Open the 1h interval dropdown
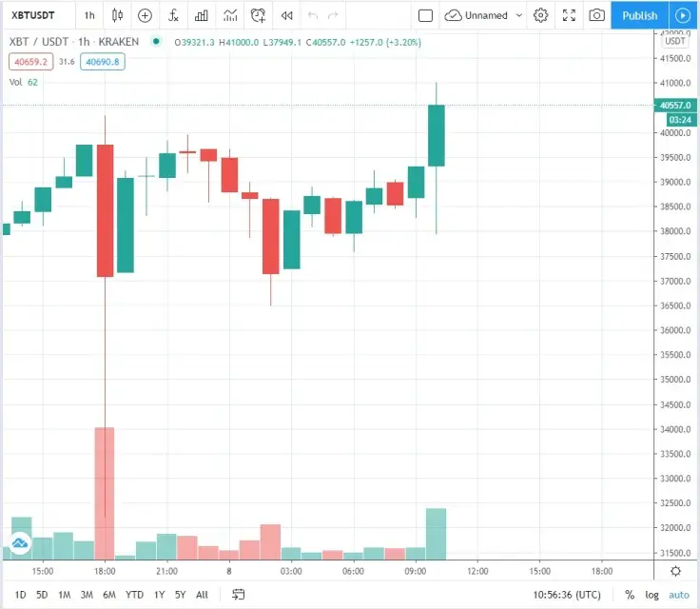 88,15
